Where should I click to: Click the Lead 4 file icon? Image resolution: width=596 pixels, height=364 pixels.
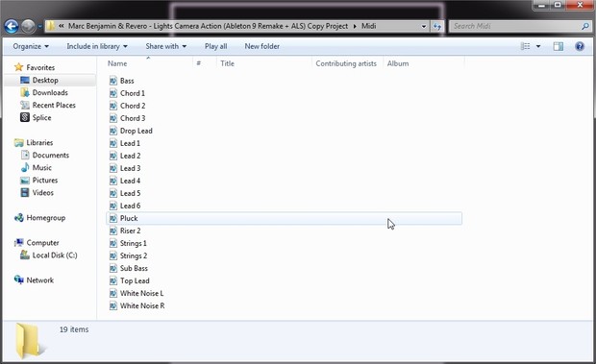[x=112, y=181]
